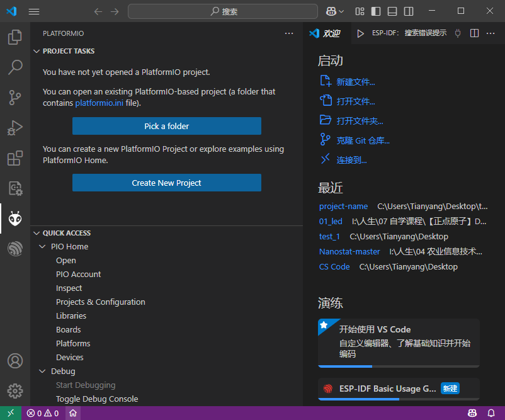Click the plug icon in editor toolbar
Viewport: 505px width, 420px height.
coord(458,33)
